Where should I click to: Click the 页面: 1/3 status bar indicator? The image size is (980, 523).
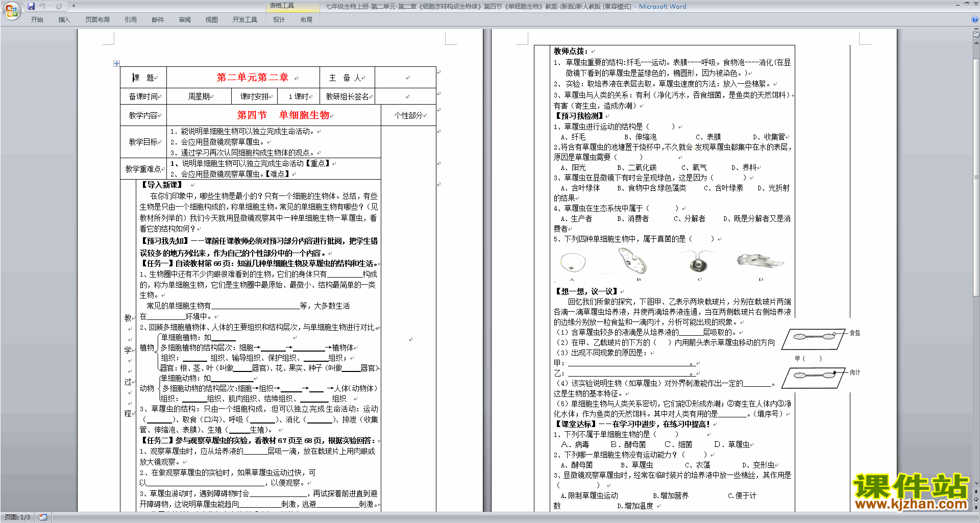point(17,517)
